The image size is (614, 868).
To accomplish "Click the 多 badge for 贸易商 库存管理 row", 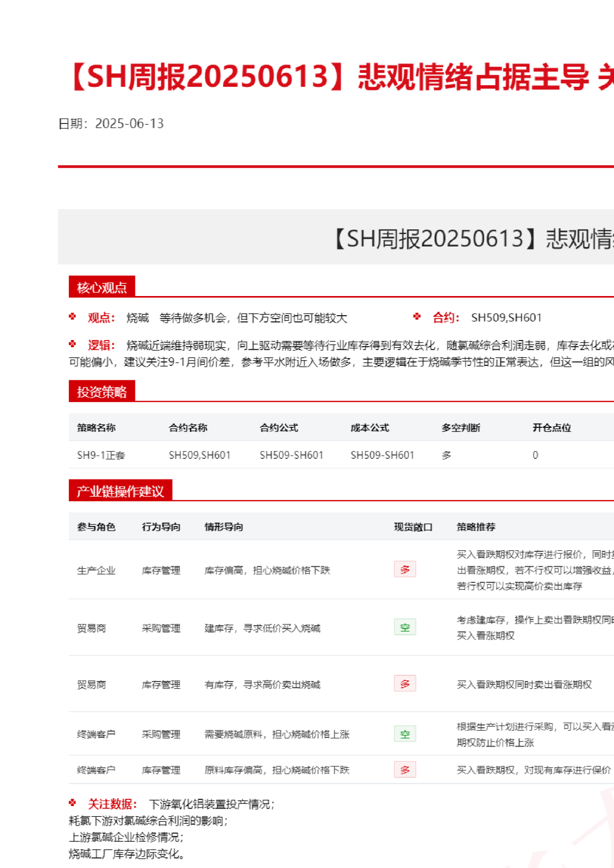I will (x=405, y=684).
